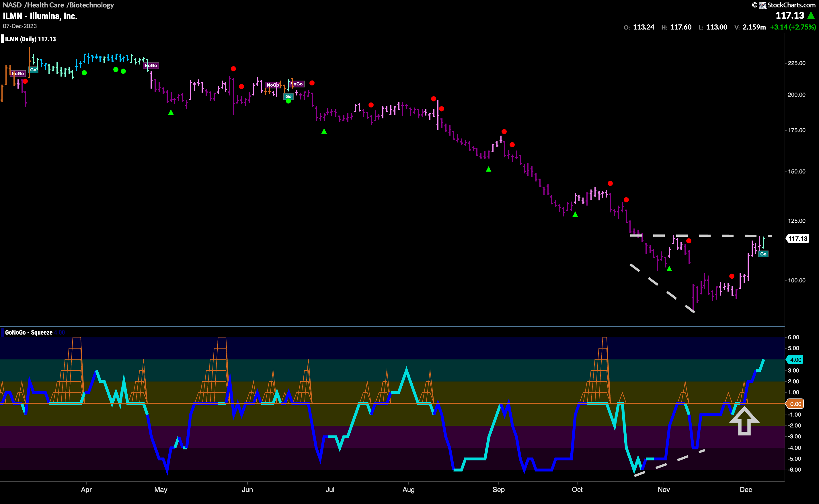This screenshot has width=819, height=504.
Task: Click the green triangle marker in early November
Action: click(669, 269)
